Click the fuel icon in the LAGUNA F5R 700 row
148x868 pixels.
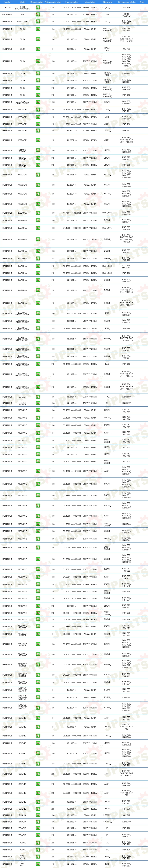tap(38, 280)
